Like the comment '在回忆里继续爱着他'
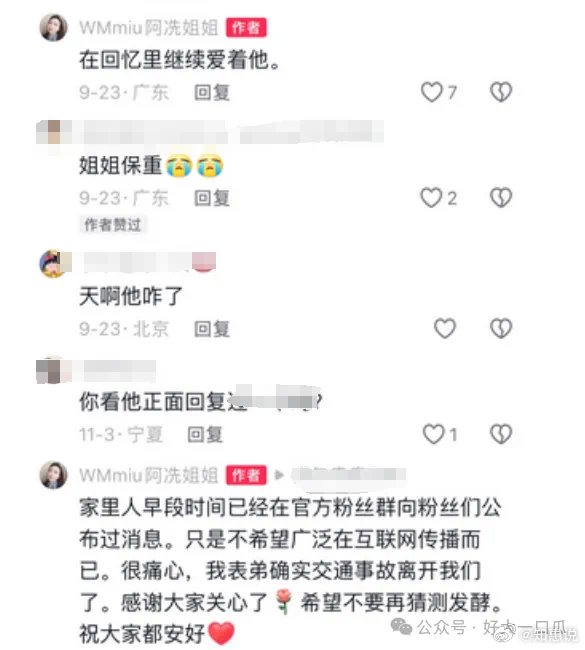585x650 pixels. click(x=432, y=92)
